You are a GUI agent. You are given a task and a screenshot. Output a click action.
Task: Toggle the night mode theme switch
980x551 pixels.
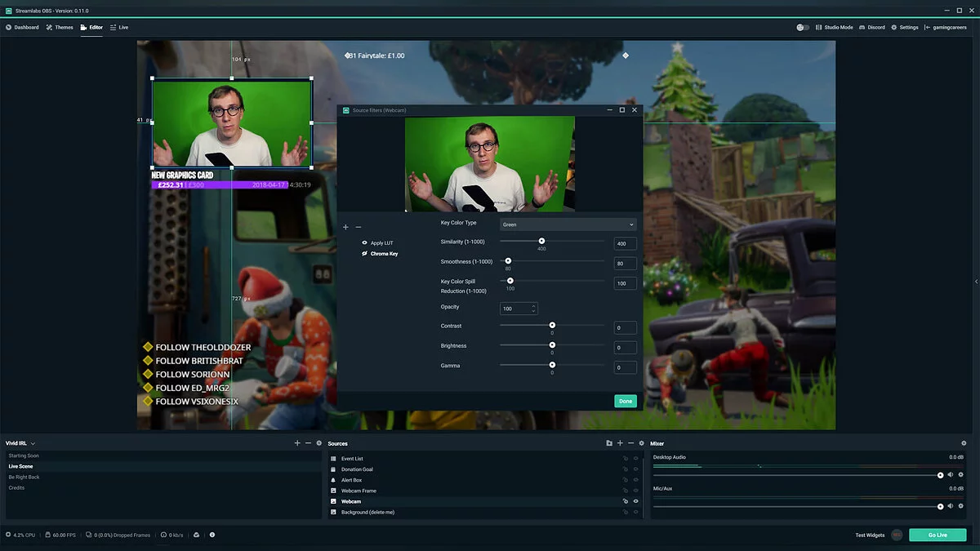coord(803,27)
